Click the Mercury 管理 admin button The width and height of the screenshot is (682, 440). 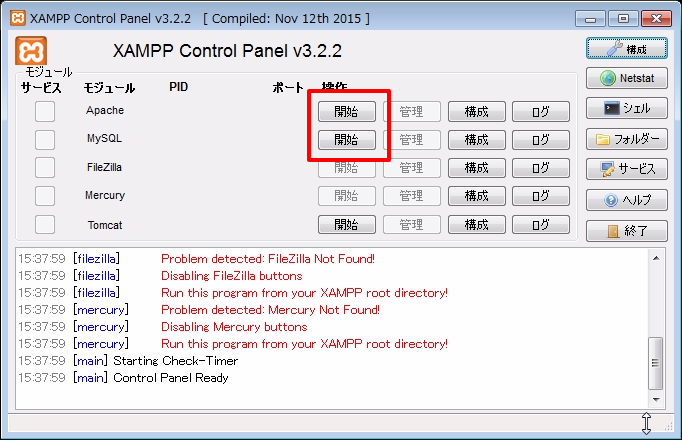412,196
